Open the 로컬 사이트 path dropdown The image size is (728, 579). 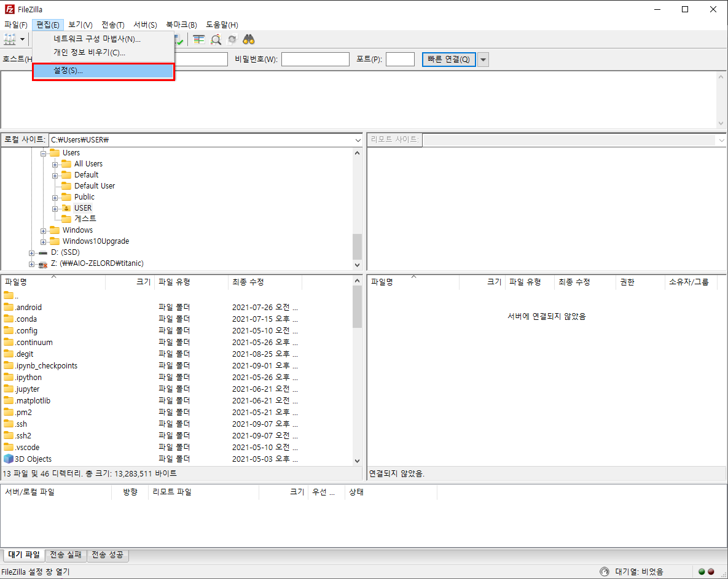358,140
